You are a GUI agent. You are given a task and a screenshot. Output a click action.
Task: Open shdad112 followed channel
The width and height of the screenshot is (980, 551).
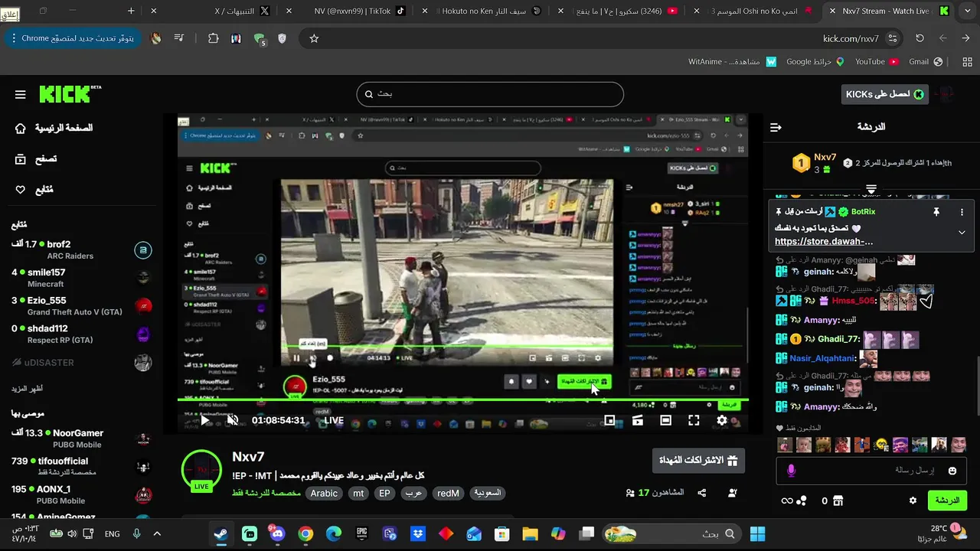82,334
